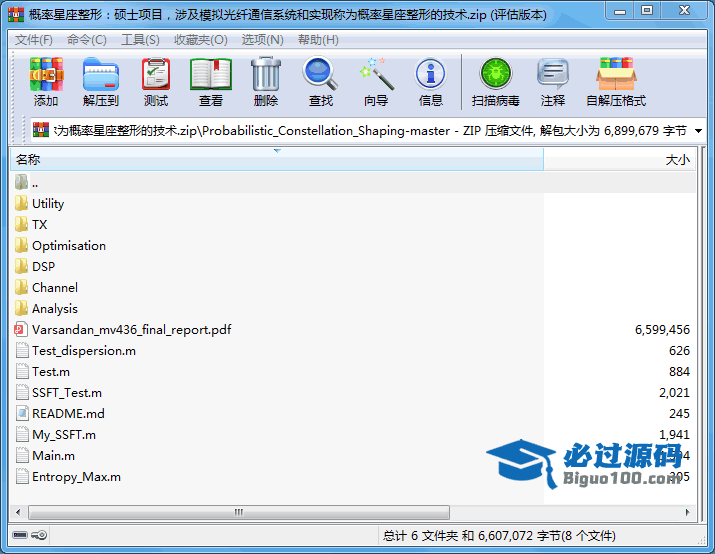
Task: Click the address bar path text
Action: click(x=370, y=131)
